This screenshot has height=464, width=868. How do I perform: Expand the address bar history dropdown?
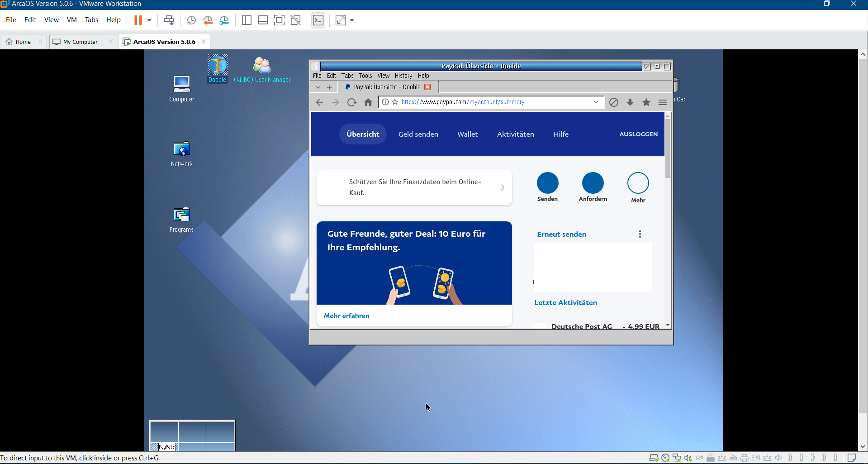pyautogui.click(x=596, y=102)
